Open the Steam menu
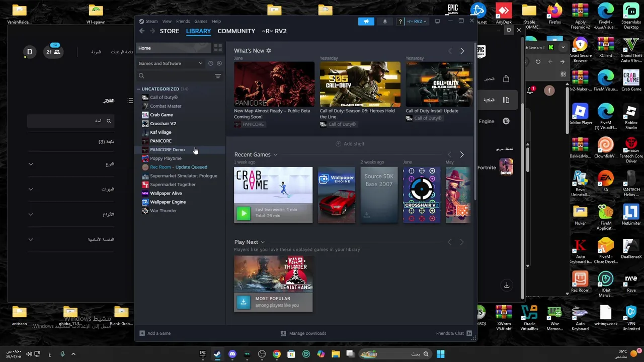 point(151,21)
